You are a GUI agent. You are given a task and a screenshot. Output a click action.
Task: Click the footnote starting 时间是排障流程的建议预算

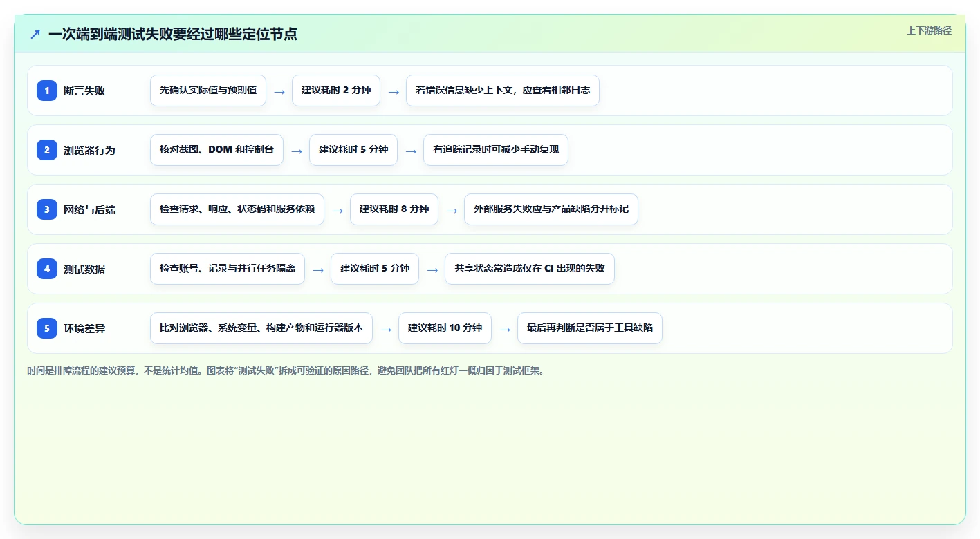pyautogui.click(x=286, y=370)
